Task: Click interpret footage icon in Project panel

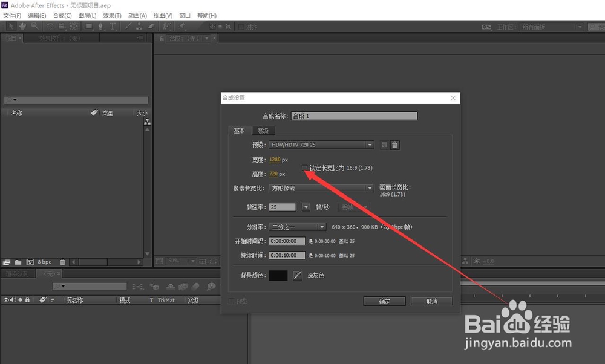Action: (x=7, y=262)
